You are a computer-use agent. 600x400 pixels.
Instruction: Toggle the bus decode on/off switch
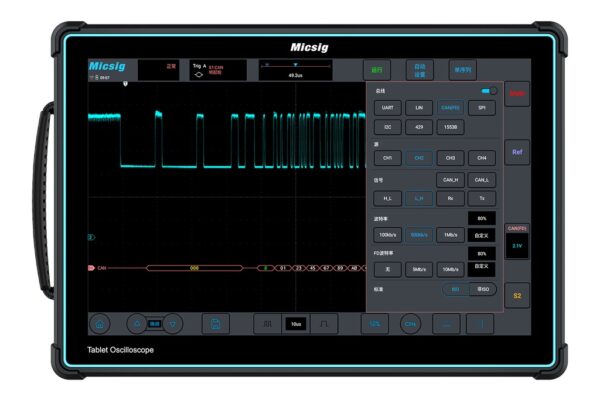(x=489, y=91)
